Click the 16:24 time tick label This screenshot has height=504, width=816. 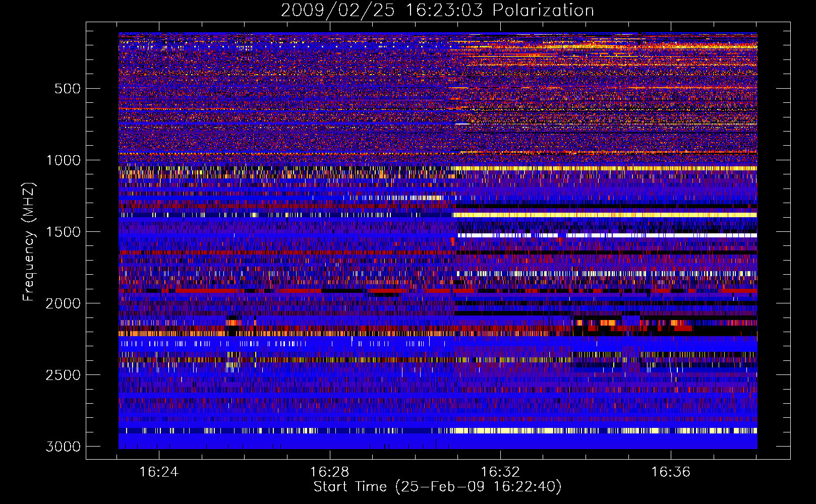pyautogui.click(x=159, y=472)
